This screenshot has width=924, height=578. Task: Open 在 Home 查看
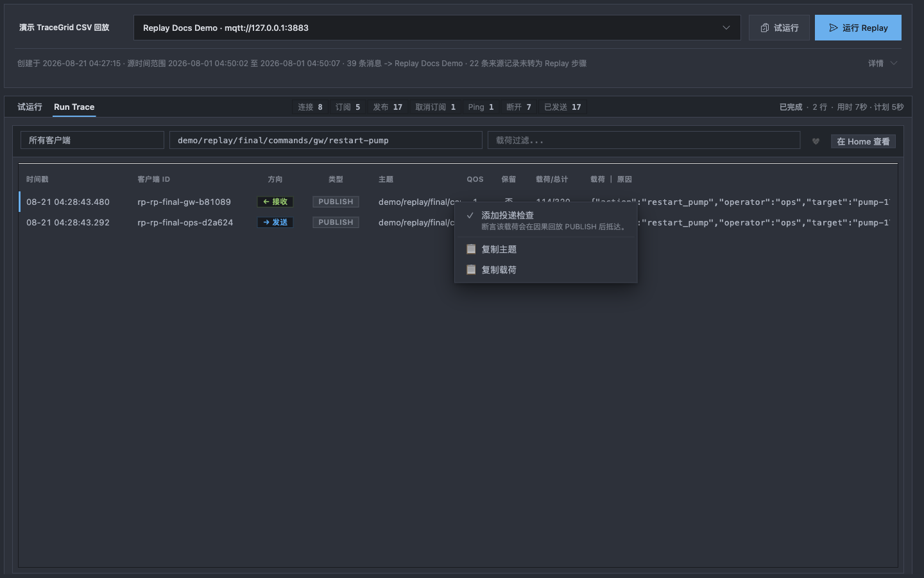pos(863,141)
